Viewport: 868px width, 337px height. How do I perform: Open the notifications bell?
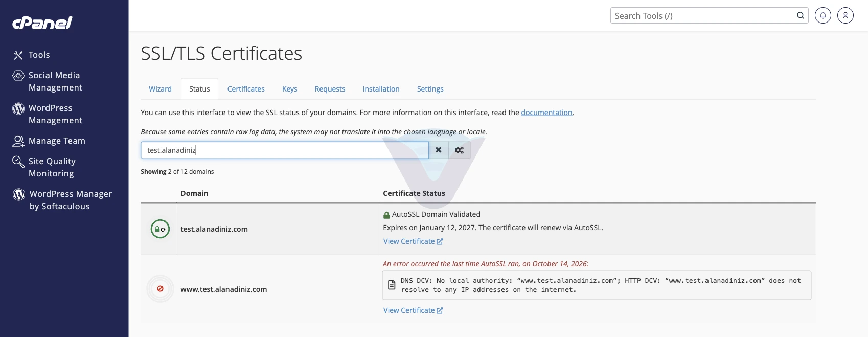[x=823, y=15]
